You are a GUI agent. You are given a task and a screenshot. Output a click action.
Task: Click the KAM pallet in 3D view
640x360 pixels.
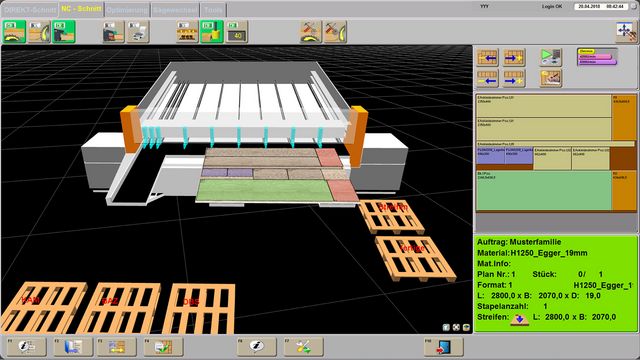43,307
